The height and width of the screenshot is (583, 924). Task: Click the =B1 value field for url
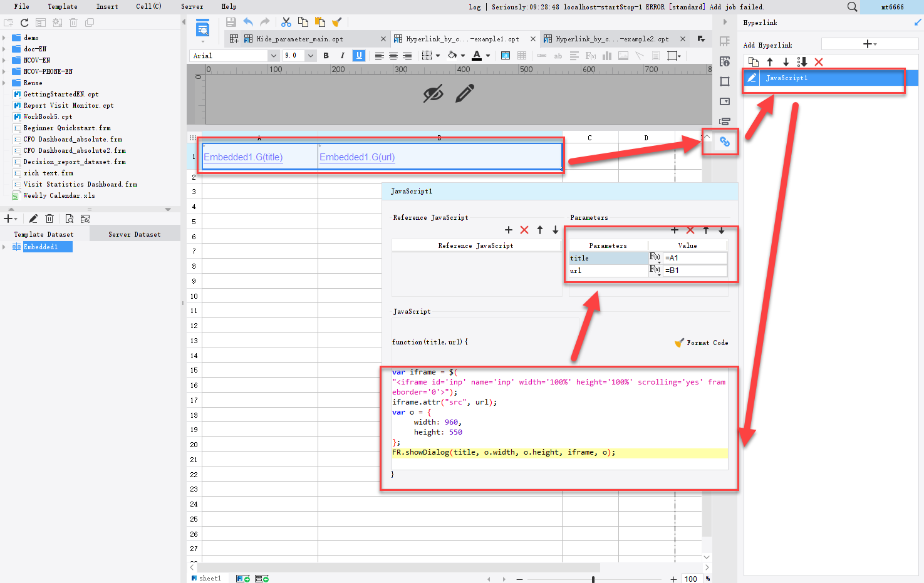click(x=695, y=271)
